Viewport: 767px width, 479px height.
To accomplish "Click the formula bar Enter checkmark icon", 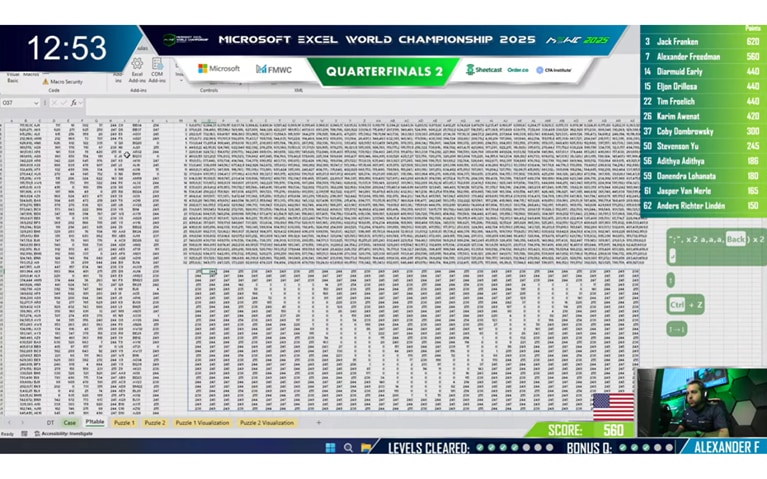I will coord(64,103).
